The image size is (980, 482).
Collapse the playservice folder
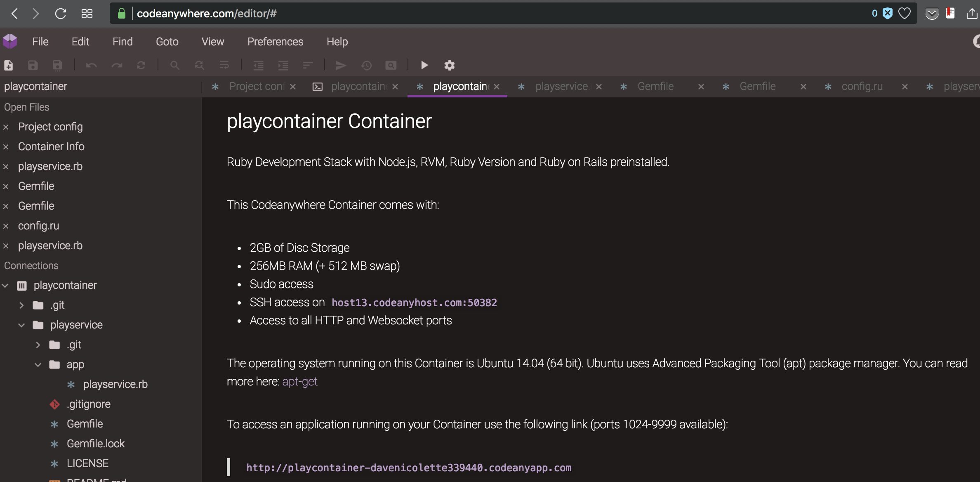tap(21, 325)
